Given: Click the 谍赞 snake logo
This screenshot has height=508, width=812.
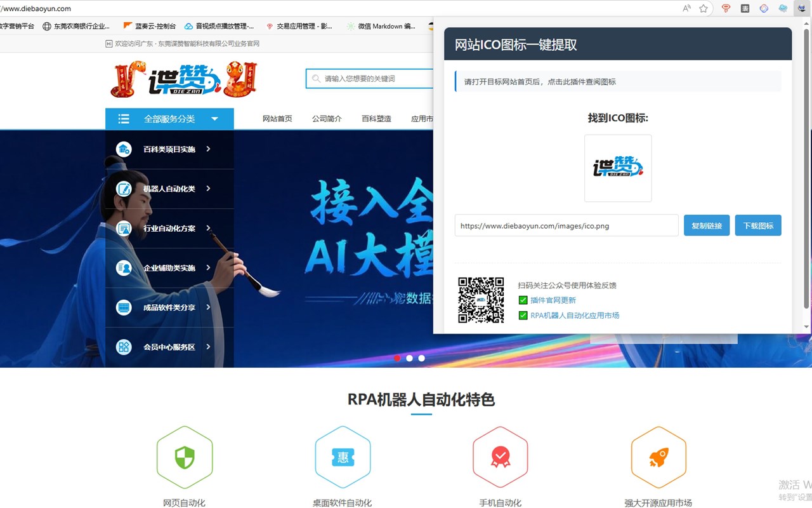Looking at the screenshot, I should pos(184,79).
